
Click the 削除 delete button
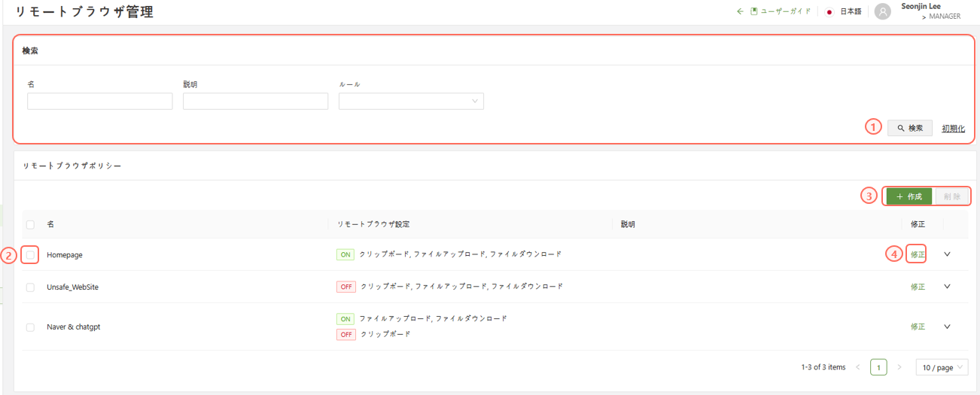(951, 196)
